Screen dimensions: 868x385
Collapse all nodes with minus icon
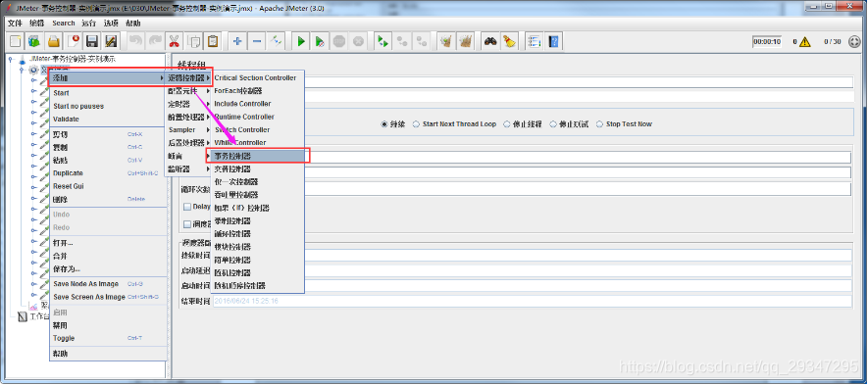point(257,41)
